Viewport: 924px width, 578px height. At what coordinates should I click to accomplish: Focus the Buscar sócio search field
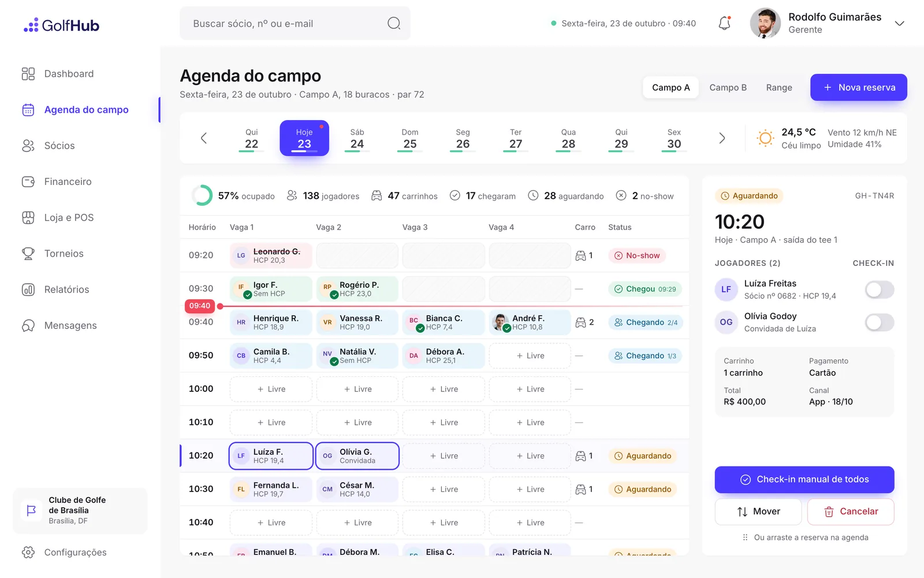(x=295, y=23)
